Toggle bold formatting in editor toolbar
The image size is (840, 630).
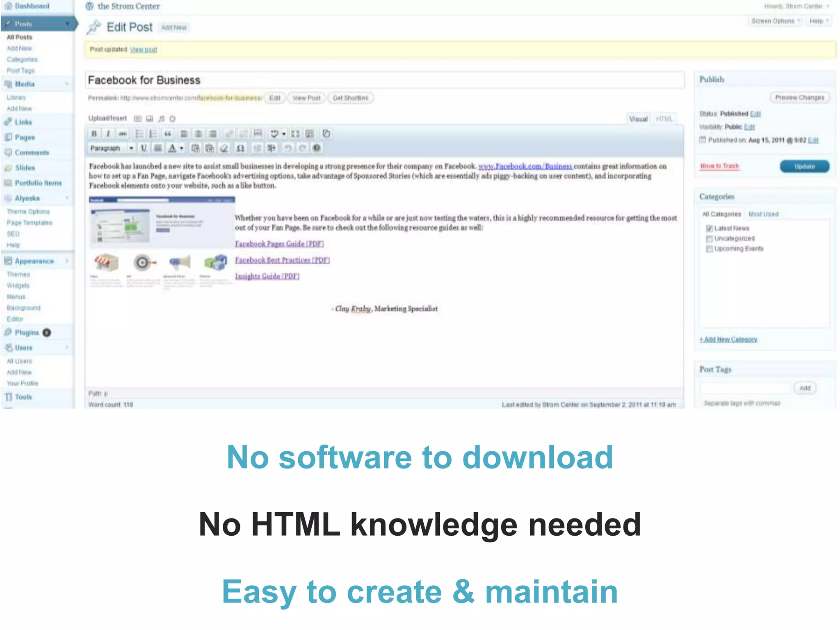(94, 134)
